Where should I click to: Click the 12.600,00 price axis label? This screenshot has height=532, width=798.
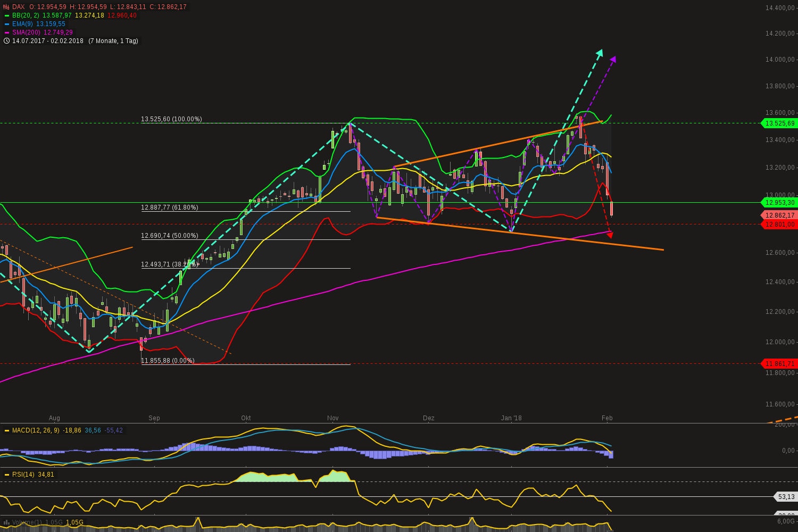[x=780, y=253]
